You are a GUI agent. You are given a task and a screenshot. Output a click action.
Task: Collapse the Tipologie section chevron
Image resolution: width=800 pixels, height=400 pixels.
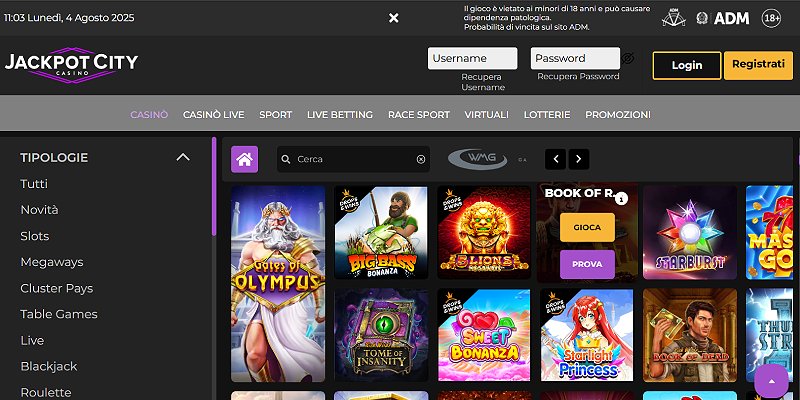tap(183, 157)
